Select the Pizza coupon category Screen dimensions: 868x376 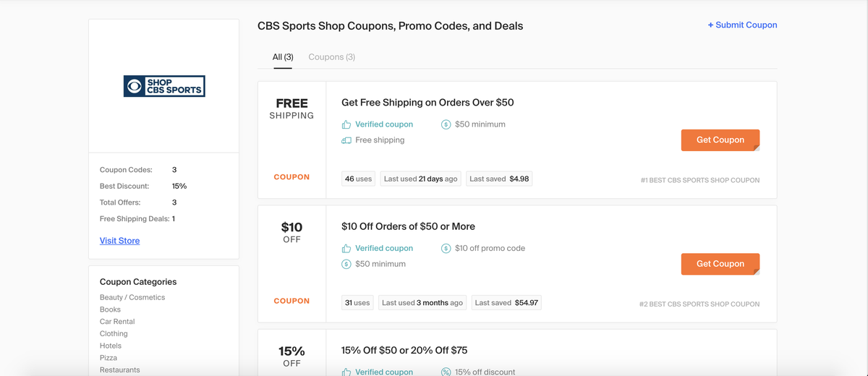pyautogui.click(x=109, y=358)
